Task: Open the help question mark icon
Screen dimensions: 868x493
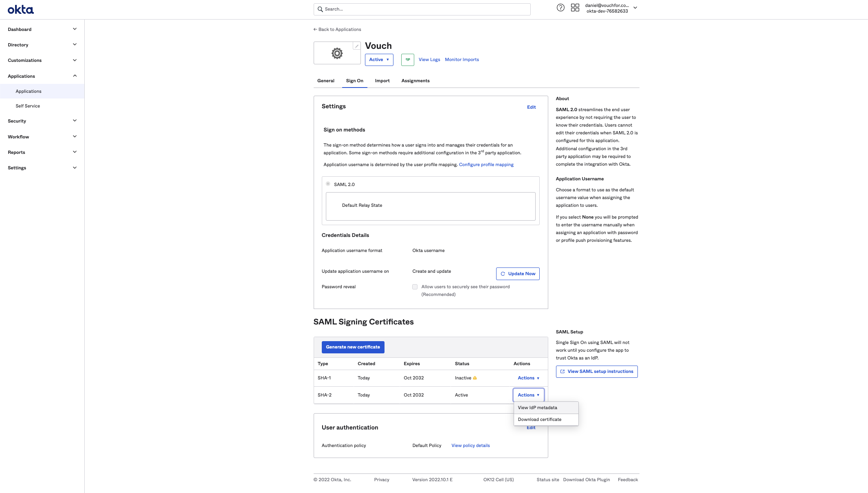Action: click(560, 8)
